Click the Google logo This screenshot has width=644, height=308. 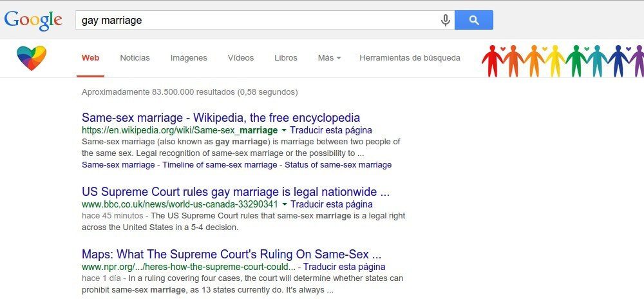click(x=33, y=21)
